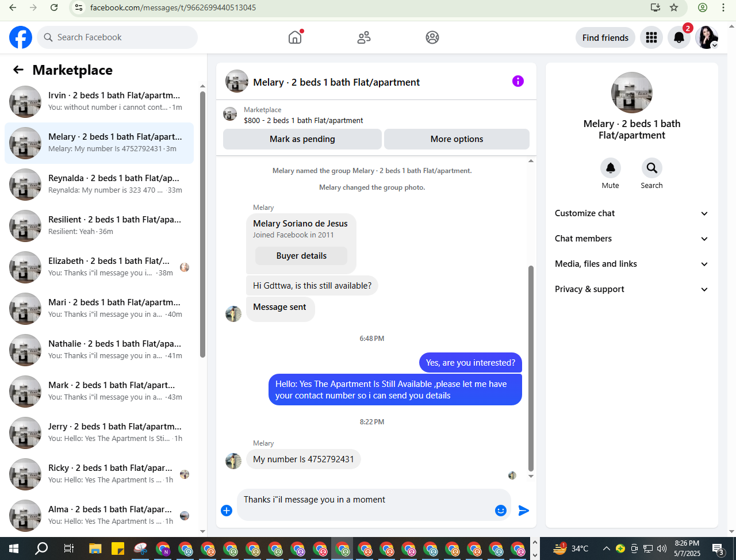Click the "Yes, are you interested?" message
Screen dimensions: 736x560
coord(470,363)
